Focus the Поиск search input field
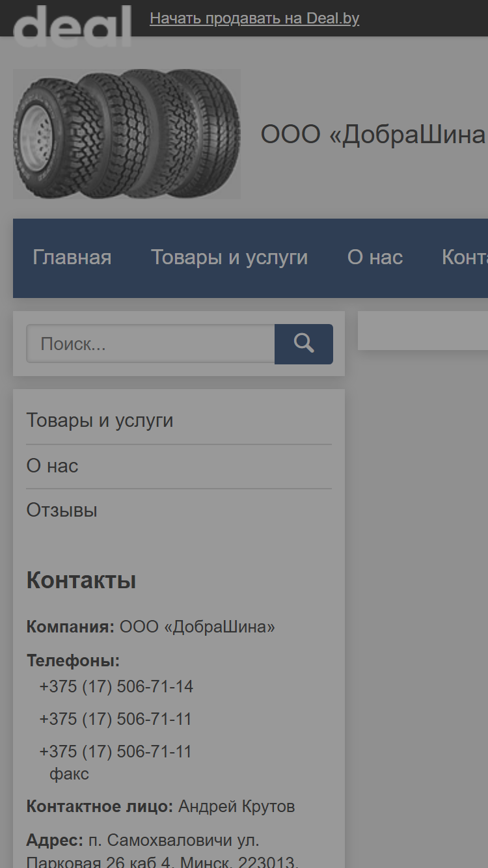 pyautogui.click(x=150, y=344)
